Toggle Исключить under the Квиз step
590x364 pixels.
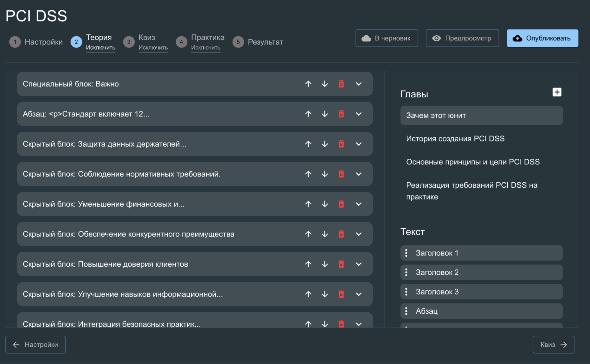click(153, 48)
